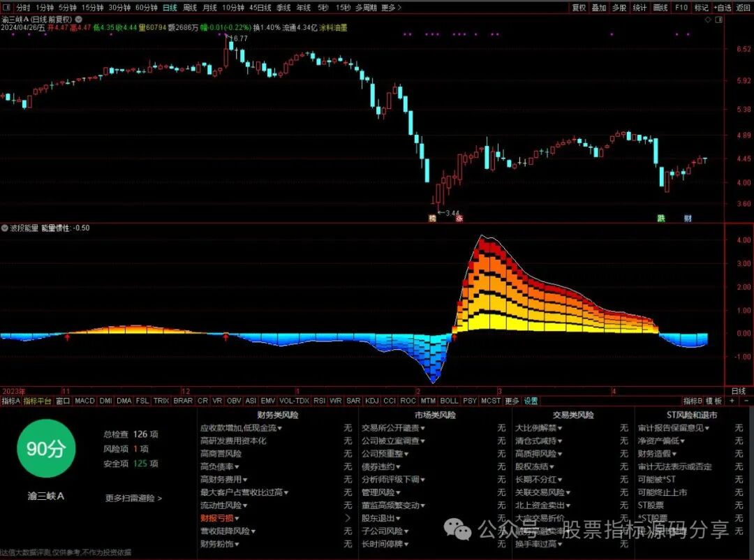The height and width of the screenshot is (560, 754).
Task: Open the 多周期 multi-period view
Action: 367,8
